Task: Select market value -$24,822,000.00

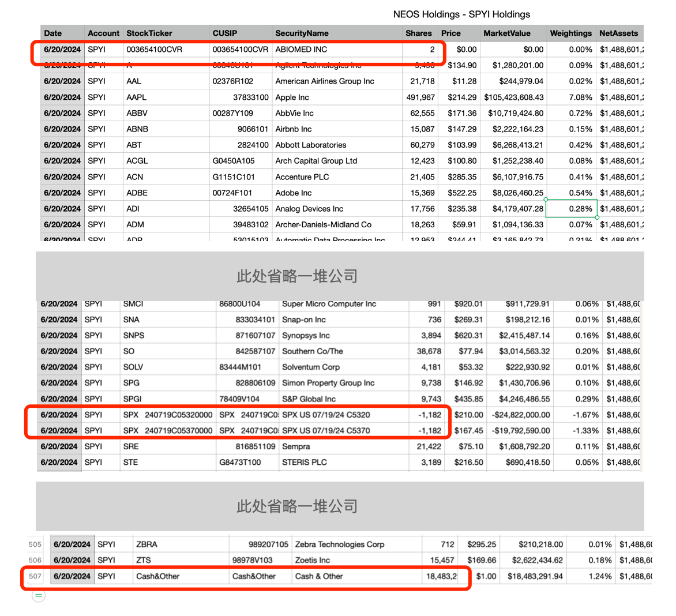Action: point(520,415)
